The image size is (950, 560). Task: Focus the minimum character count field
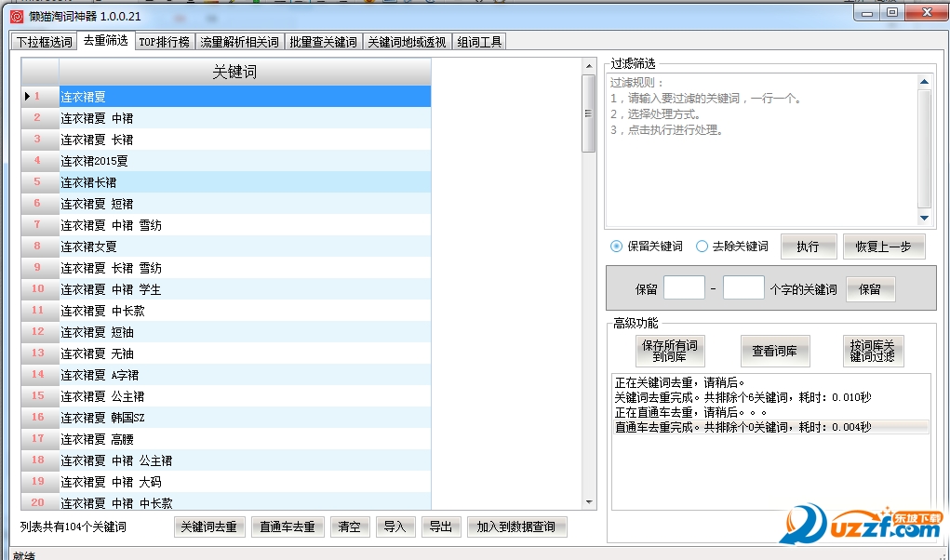tap(684, 287)
